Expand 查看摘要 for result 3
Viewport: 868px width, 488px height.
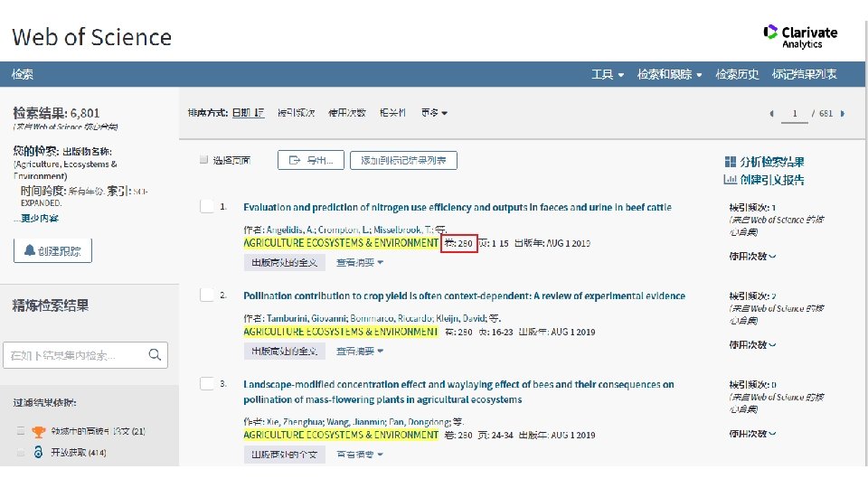(x=360, y=455)
